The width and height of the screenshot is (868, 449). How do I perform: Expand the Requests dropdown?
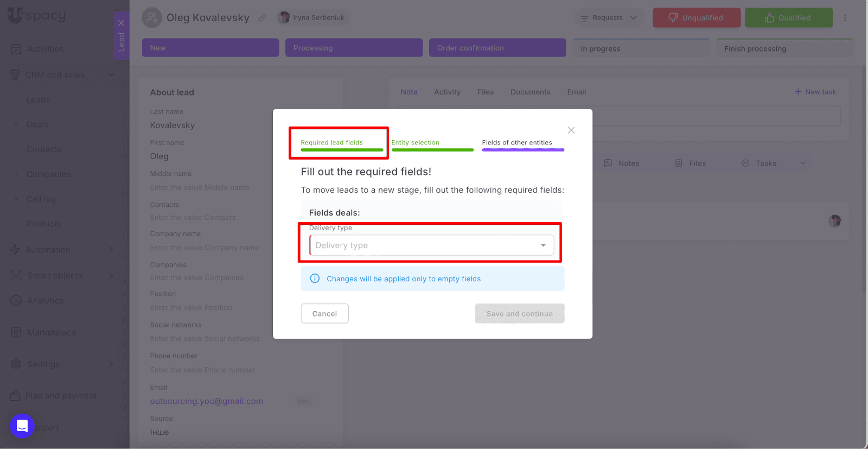(x=609, y=18)
